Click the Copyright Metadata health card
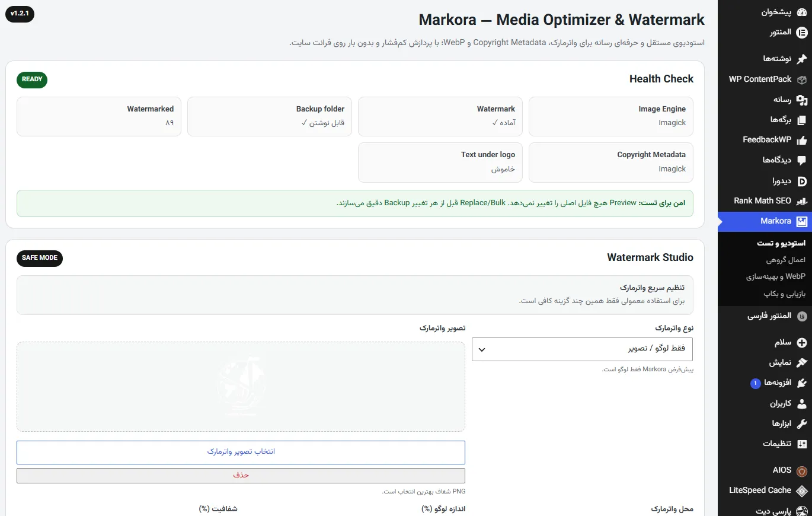The height and width of the screenshot is (516, 812). tap(611, 163)
